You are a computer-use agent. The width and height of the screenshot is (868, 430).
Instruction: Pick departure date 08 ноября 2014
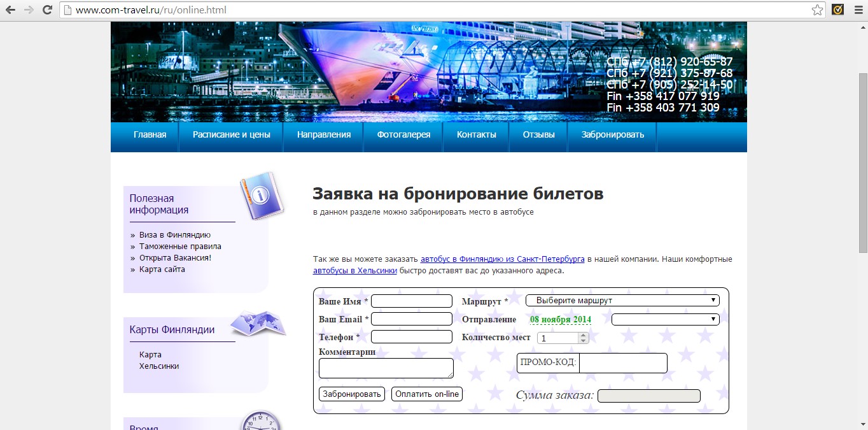pyautogui.click(x=561, y=320)
